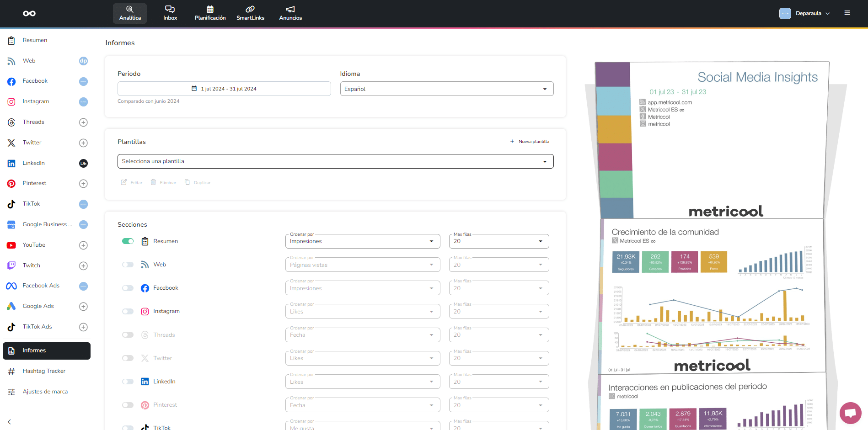Image resolution: width=868 pixels, height=430 pixels.
Task: Switch to the Planificación tab
Action: pyautogui.click(x=210, y=13)
